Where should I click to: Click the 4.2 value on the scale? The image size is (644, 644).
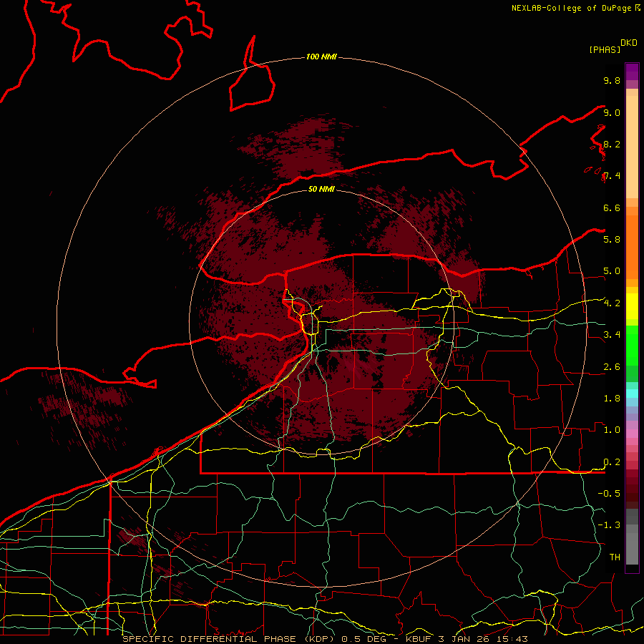[x=612, y=303]
